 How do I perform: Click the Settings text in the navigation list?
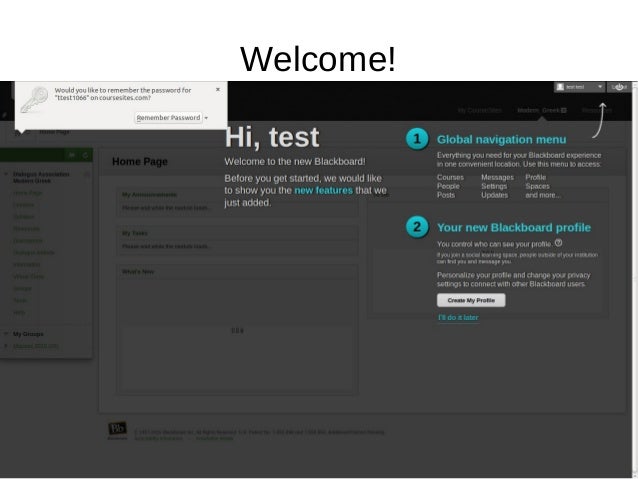pos(494,186)
